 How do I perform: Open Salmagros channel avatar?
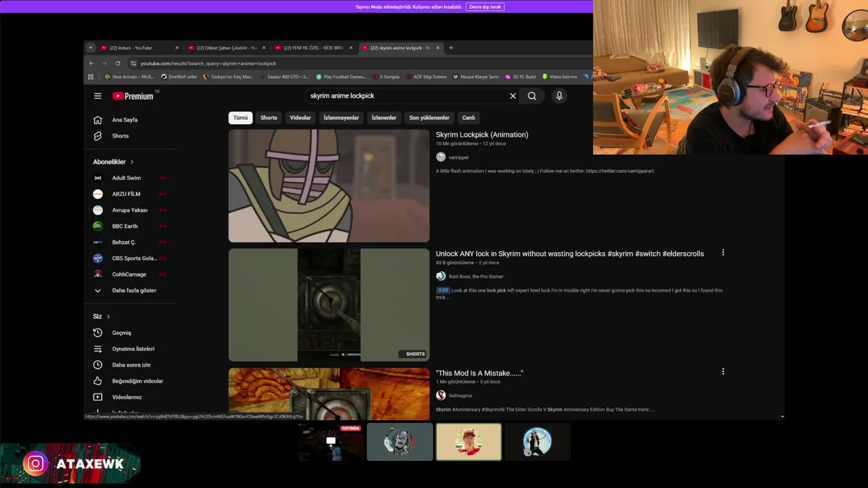(x=441, y=396)
